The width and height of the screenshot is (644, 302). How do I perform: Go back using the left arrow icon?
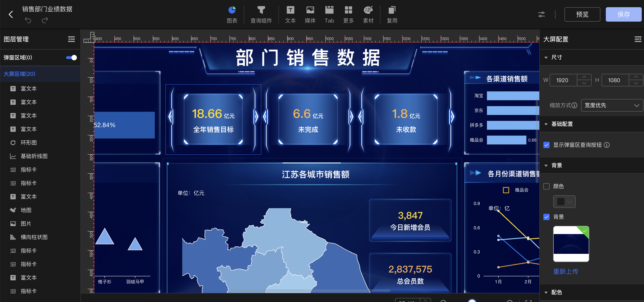[x=11, y=15]
